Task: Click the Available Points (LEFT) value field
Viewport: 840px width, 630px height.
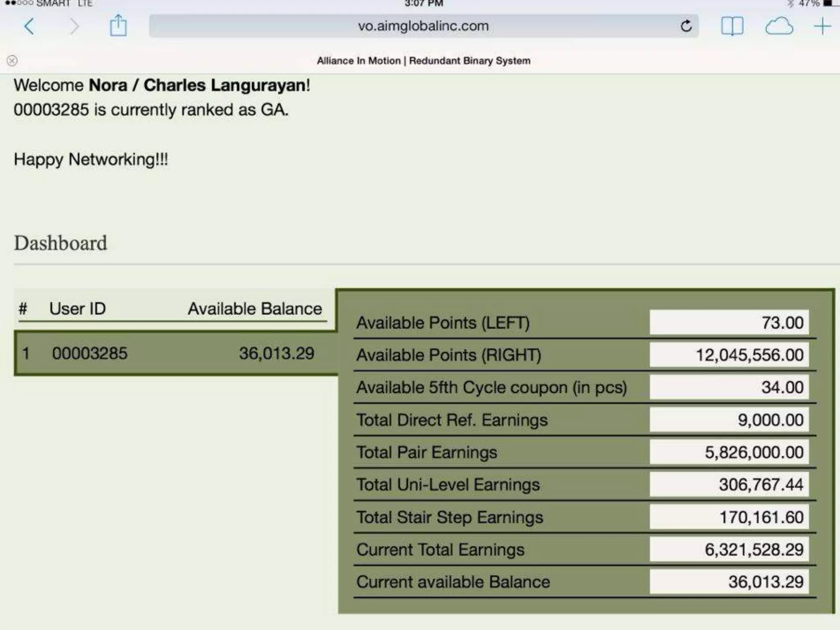Action: click(x=729, y=322)
